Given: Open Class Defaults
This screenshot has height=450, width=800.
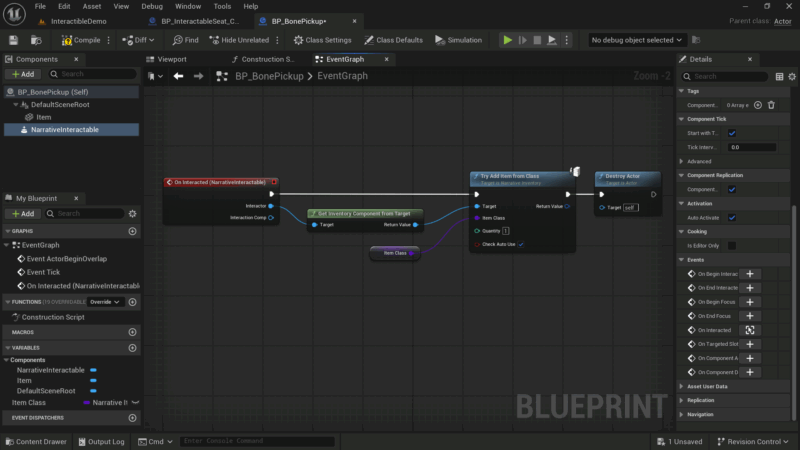Looking at the screenshot, I should pyautogui.click(x=393, y=40).
